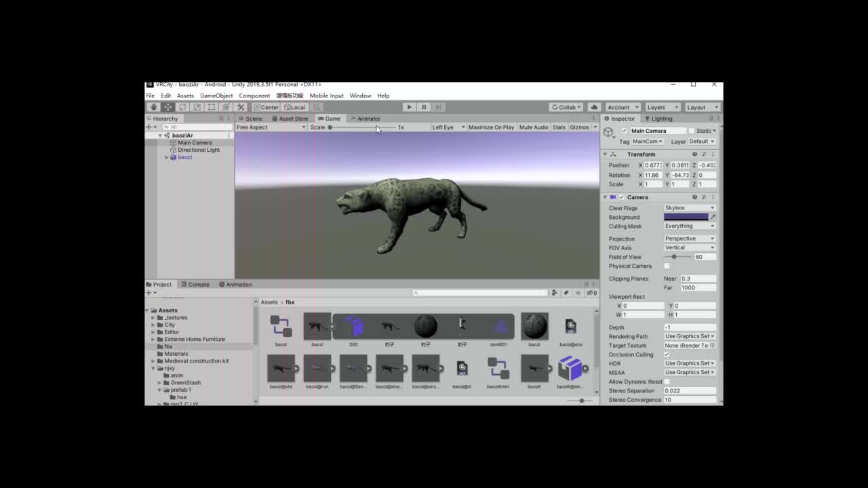Image resolution: width=868 pixels, height=488 pixels.
Task: Click Hierarchy create plus button
Action: click(x=151, y=127)
